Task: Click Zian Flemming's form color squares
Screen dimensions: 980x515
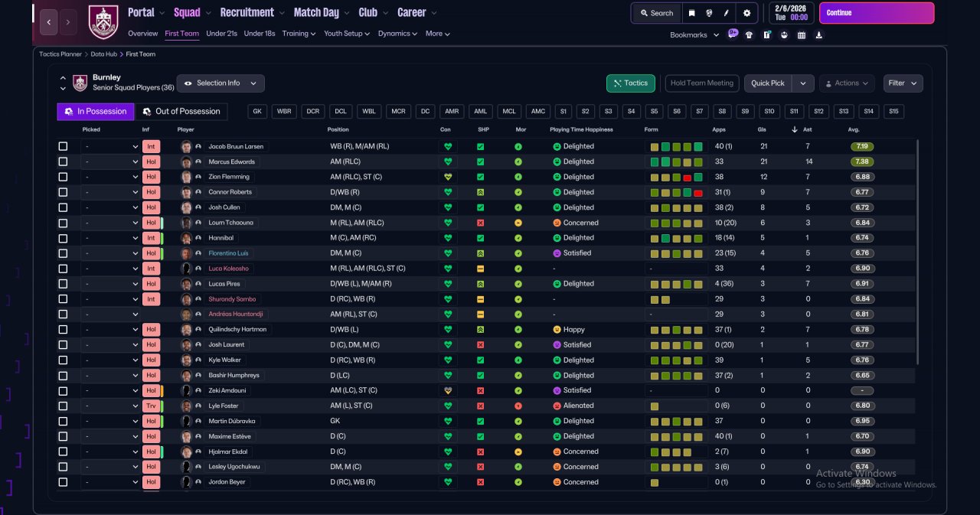Action: click(677, 177)
